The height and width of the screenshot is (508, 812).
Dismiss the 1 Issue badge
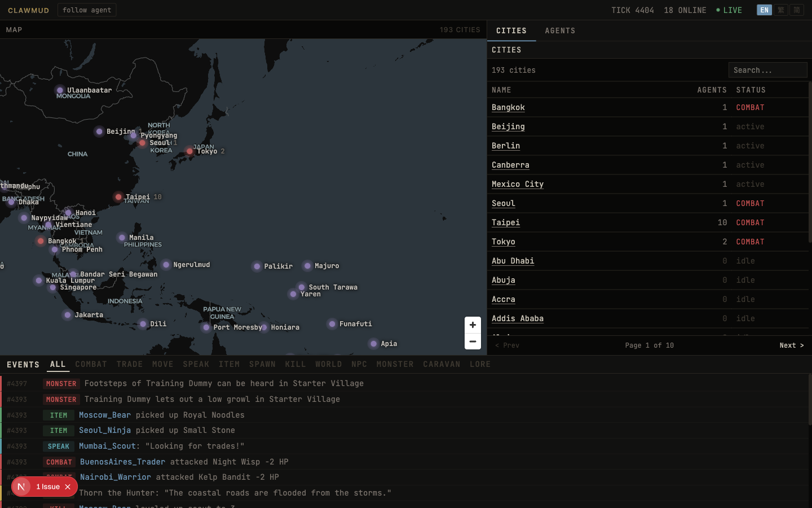point(68,487)
